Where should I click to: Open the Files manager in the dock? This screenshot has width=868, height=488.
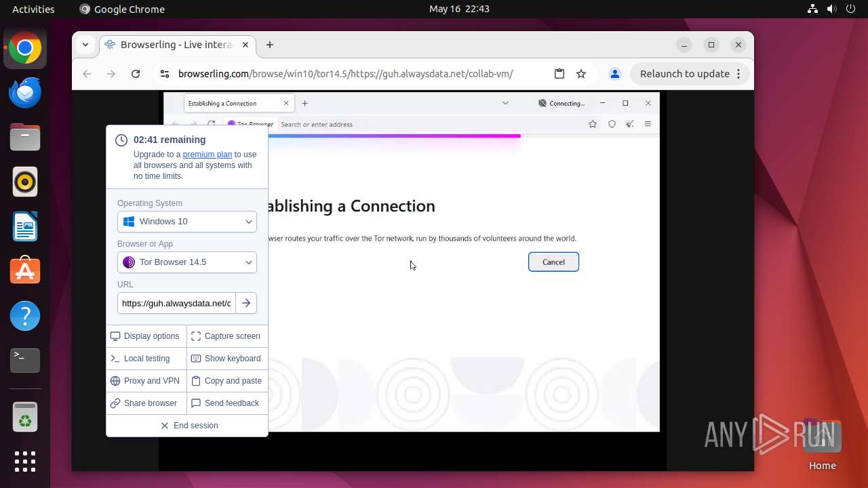(x=25, y=138)
